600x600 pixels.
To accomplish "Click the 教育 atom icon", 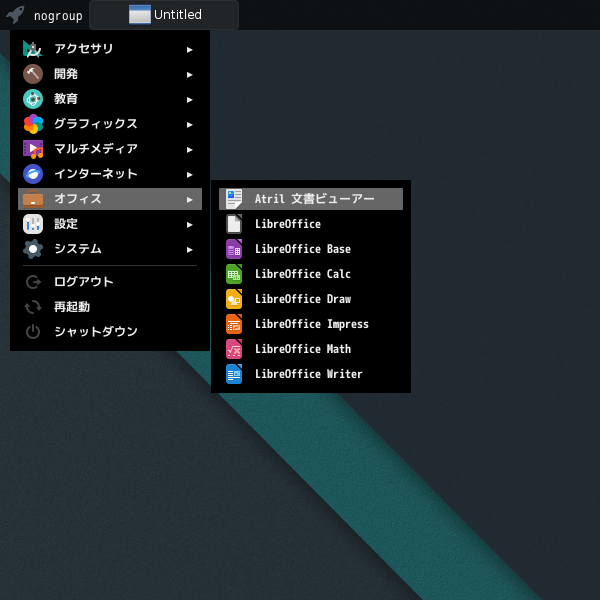I will 33,99.
